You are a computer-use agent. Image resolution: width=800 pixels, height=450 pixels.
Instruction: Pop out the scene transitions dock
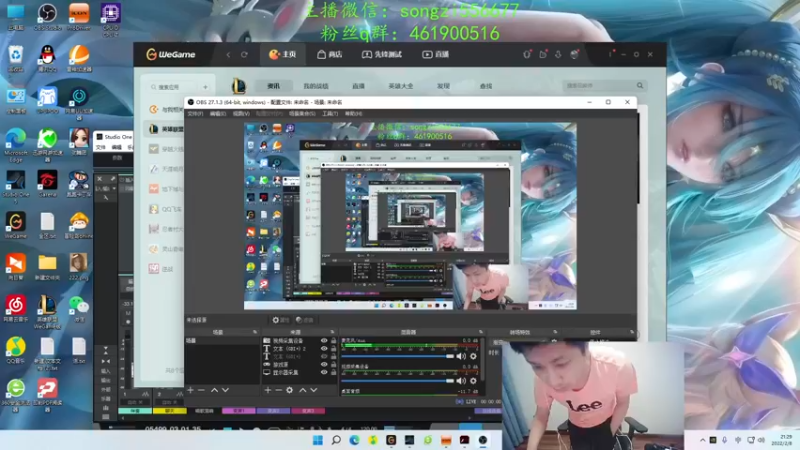click(x=555, y=332)
